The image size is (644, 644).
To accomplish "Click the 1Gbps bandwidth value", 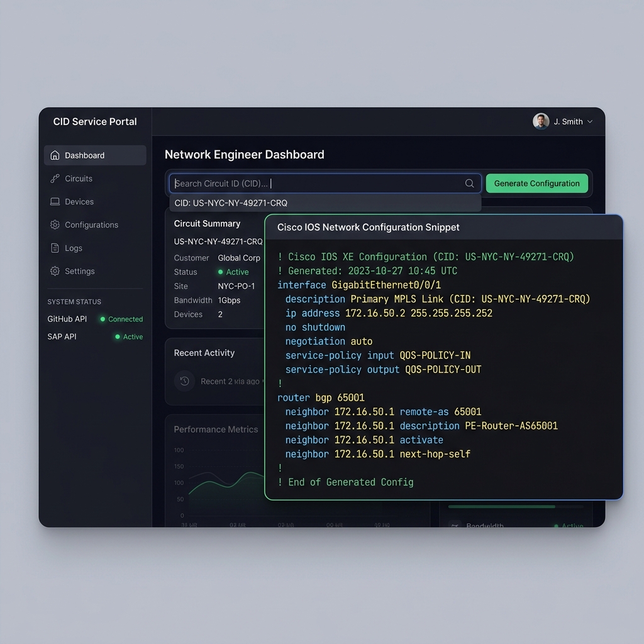I will [x=229, y=300].
